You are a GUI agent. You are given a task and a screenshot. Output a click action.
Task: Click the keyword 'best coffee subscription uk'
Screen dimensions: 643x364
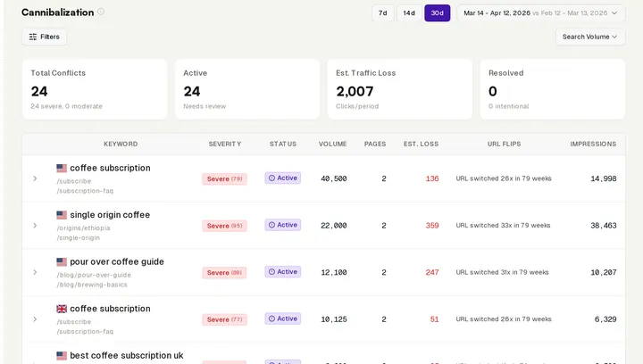(x=127, y=355)
